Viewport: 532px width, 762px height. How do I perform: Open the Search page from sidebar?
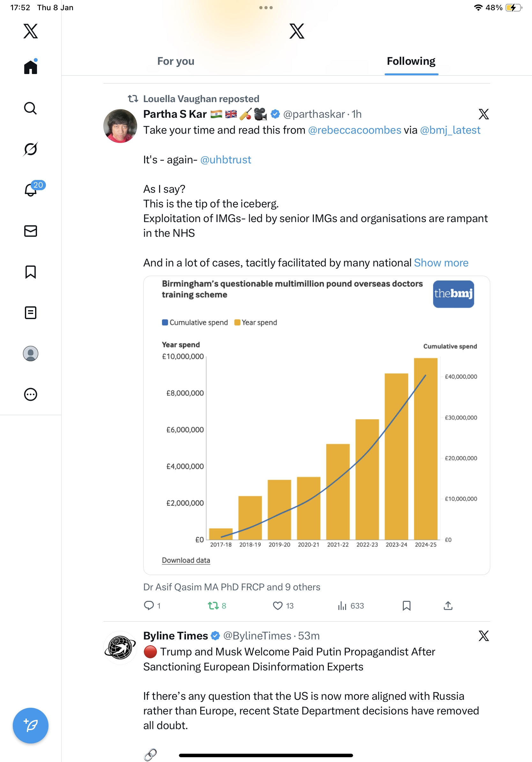30,108
